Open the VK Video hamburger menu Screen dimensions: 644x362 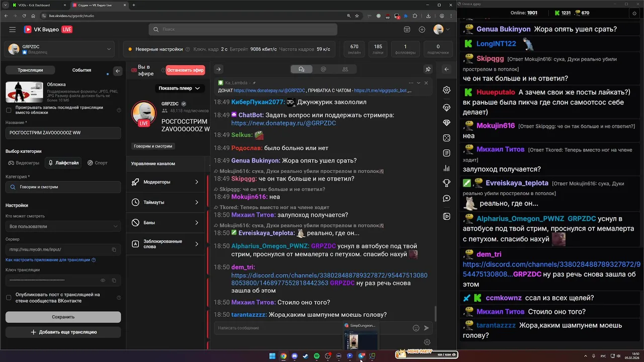point(12,30)
